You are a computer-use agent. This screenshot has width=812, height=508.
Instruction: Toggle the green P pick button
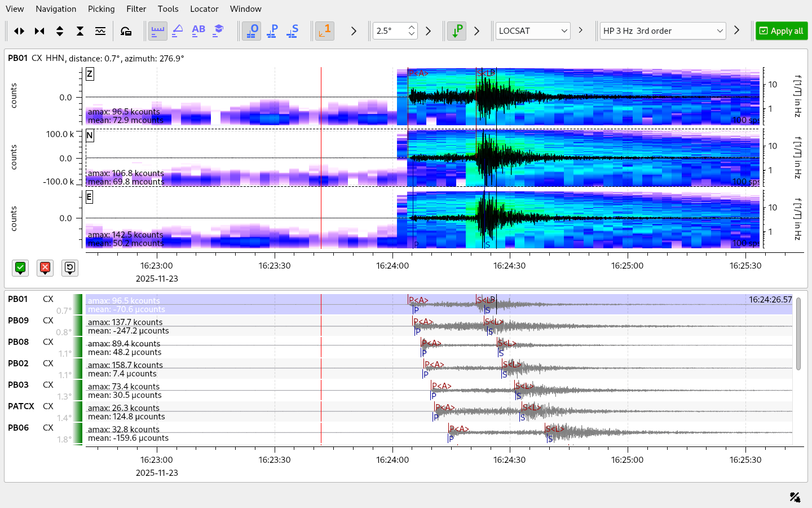(456, 31)
